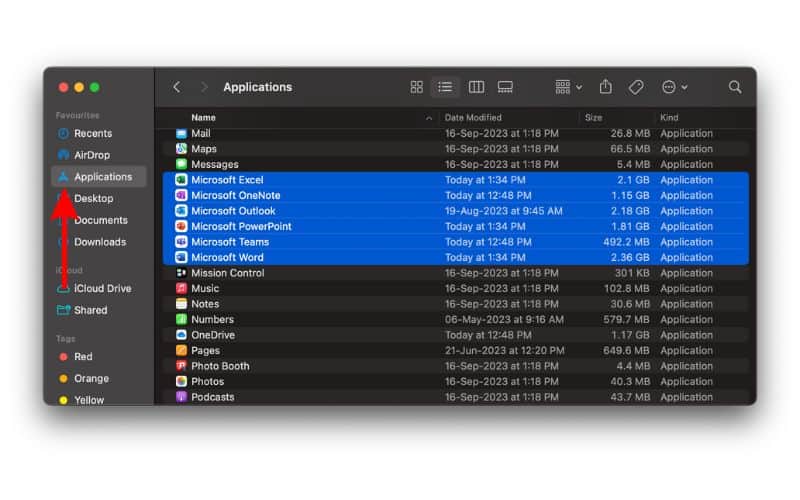This screenshot has height=500, width=800.
Task: Select the Orange tag in sidebar
Action: (91, 379)
